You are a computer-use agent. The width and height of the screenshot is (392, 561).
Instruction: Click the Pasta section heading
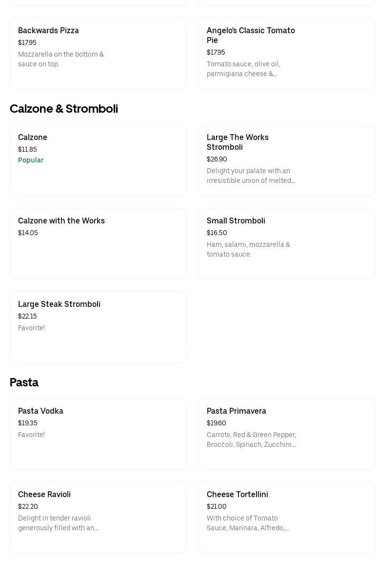tap(24, 382)
